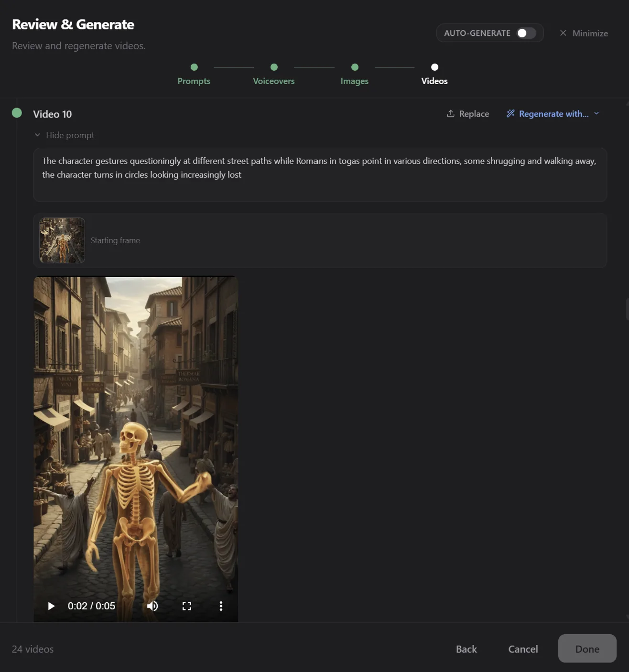Click the magic wand Regenerate icon

pyautogui.click(x=510, y=114)
